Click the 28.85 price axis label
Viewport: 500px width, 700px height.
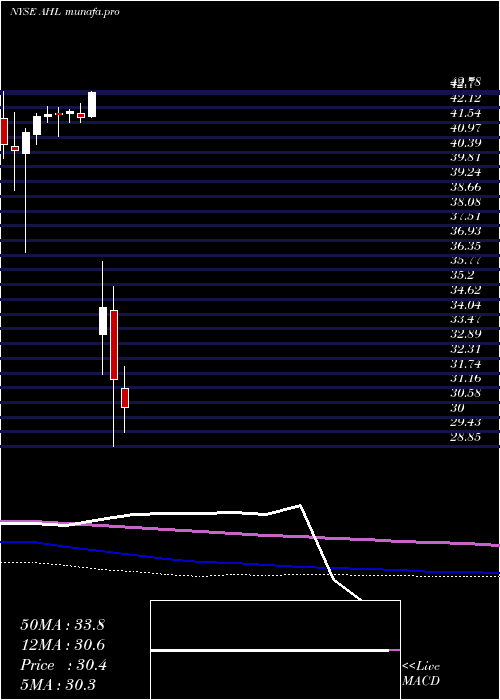[466, 437]
